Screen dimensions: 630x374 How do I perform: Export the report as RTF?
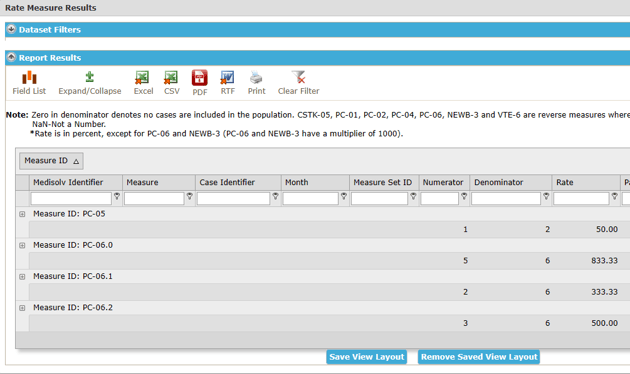[x=227, y=83]
